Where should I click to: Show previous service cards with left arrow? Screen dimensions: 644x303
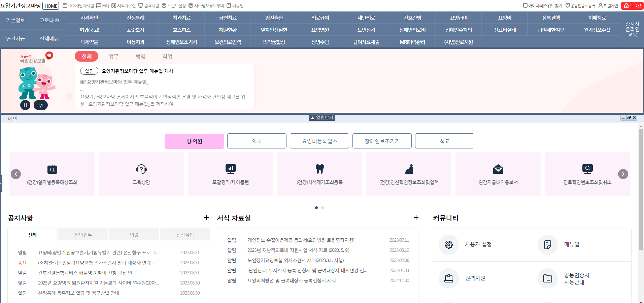pos(16,174)
